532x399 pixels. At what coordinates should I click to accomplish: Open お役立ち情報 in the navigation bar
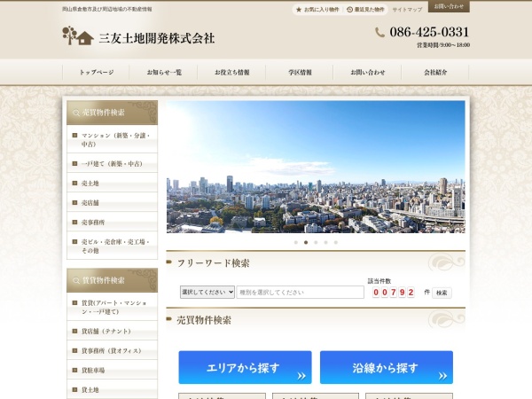point(231,73)
